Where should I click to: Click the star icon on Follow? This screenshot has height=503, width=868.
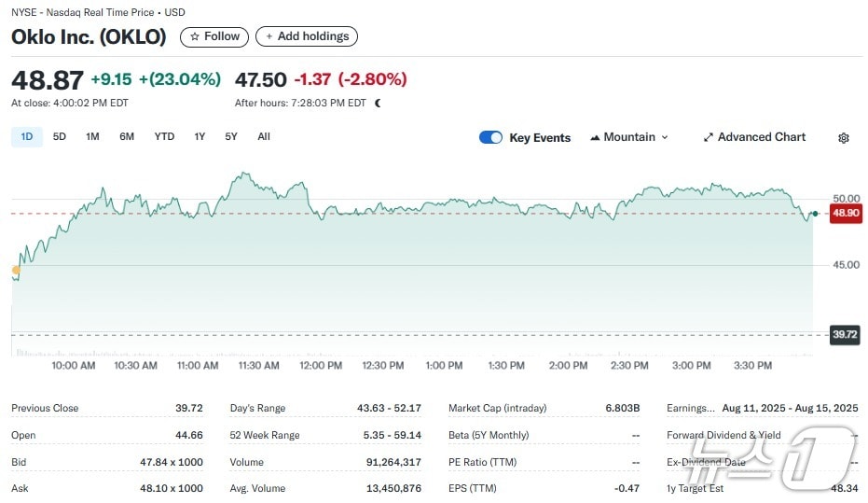(x=194, y=36)
